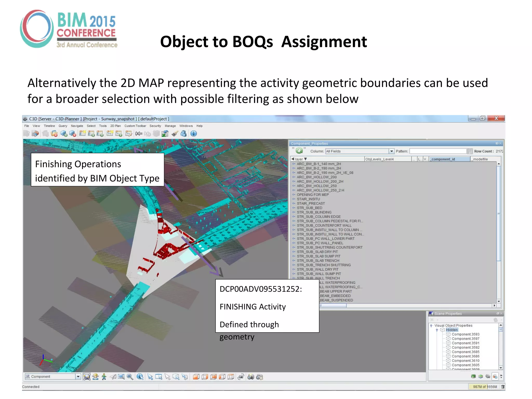Viewport: 532px width, 399px height.
Task: Select the fly mode paper plane icon
Action: click(x=113, y=377)
